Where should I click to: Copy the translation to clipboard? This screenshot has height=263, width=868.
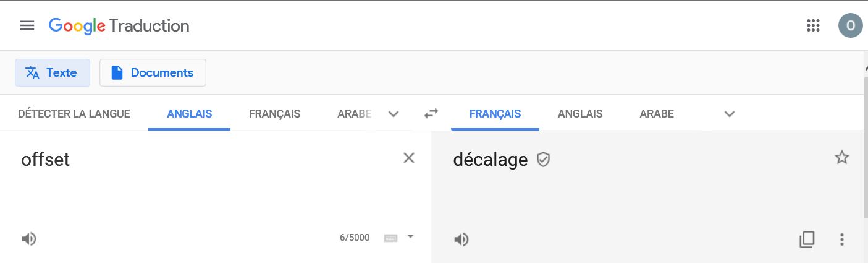[807, 239]
